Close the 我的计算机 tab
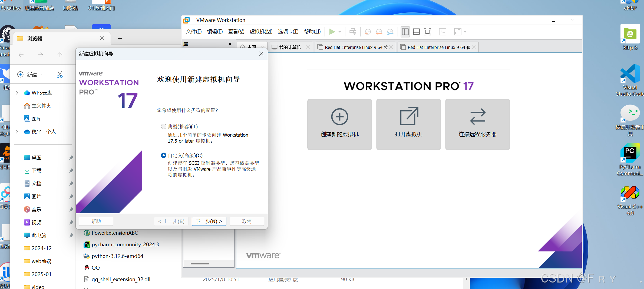Screen dimensions: 644x289 (308, 47)
